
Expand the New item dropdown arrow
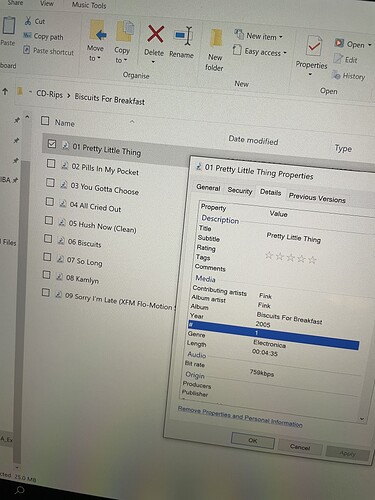tap(281, 37)
